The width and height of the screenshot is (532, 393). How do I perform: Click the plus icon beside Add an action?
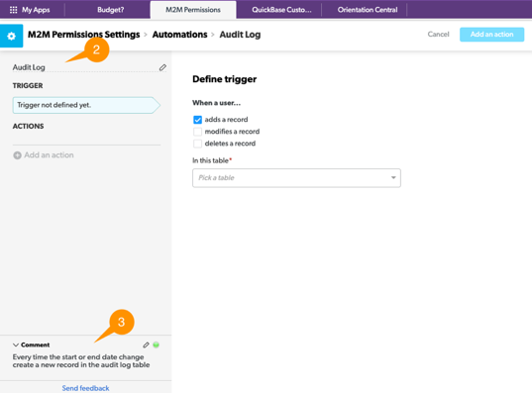point(17,155)
